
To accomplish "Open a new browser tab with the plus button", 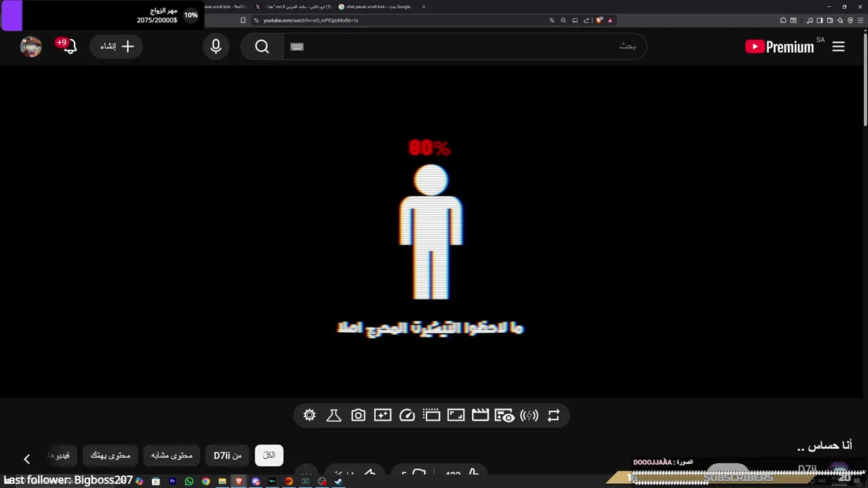I will point(424,7).
